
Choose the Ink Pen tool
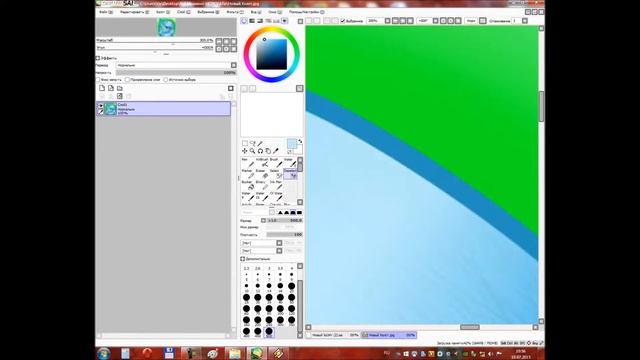(x=276, y=185)
